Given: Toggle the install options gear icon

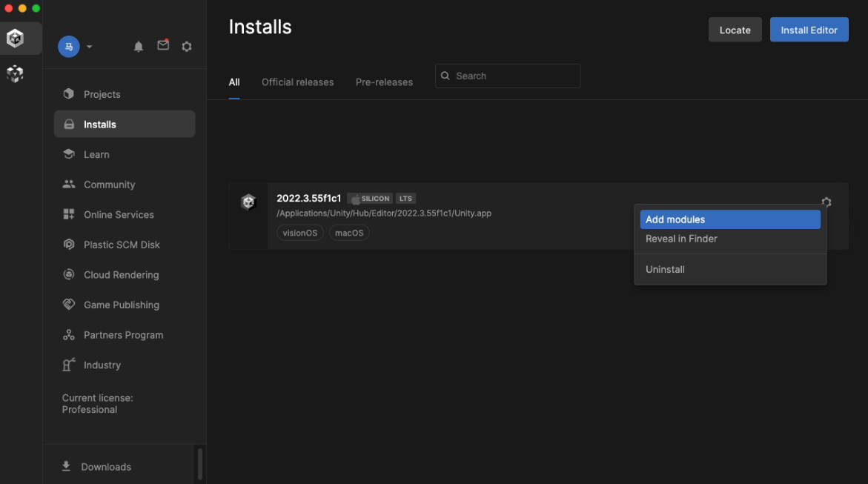Looking at the screenshot, I should click(826, 202).
